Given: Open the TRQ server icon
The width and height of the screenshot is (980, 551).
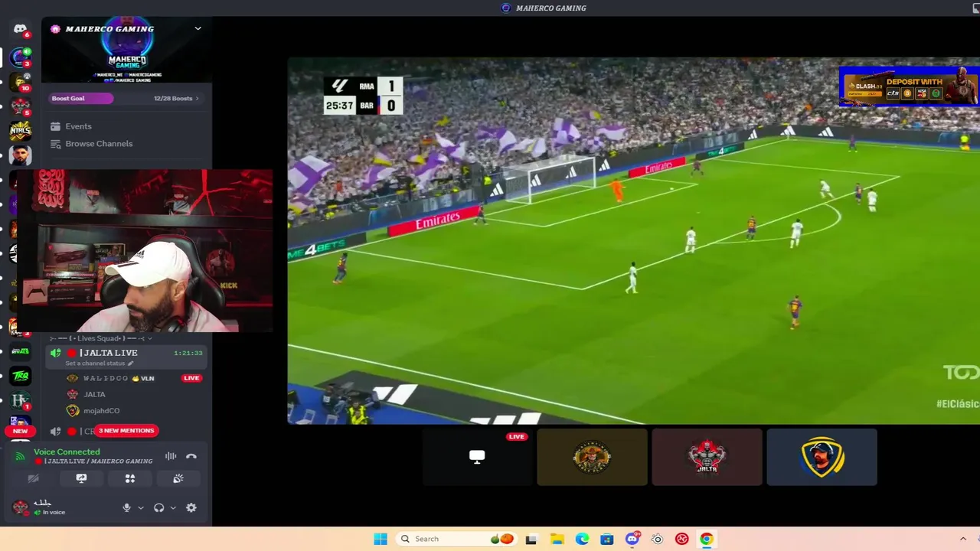Looking at the screenshot, I should coord(20,376).
